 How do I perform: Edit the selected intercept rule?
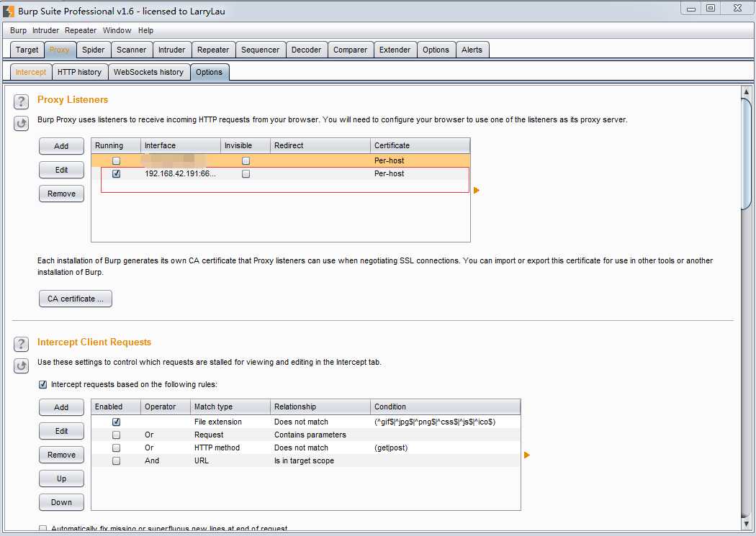[61, 431]
